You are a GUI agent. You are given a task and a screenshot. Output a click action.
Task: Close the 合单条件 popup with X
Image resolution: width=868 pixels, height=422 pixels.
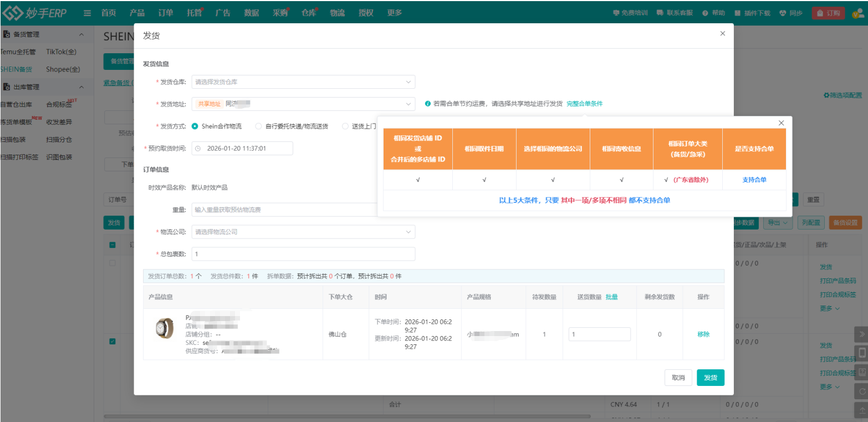[x=782, y=123]
